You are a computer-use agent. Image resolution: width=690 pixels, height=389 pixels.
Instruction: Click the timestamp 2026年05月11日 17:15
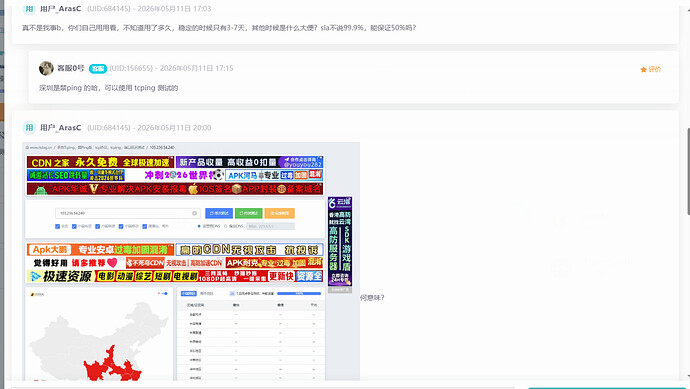pyautogui.click(x=196, y=68)
